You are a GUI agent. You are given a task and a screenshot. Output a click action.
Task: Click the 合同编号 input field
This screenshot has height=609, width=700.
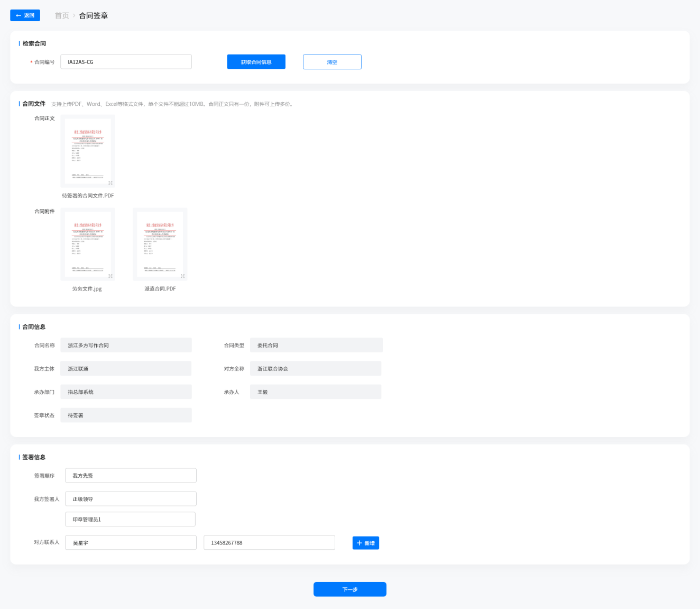[x=126, y=62]
